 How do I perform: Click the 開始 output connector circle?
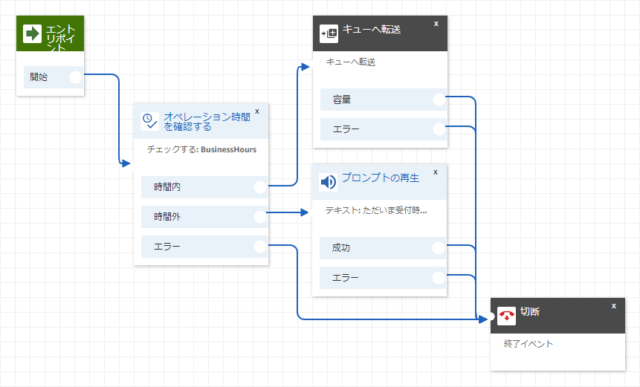pos(76,77)
